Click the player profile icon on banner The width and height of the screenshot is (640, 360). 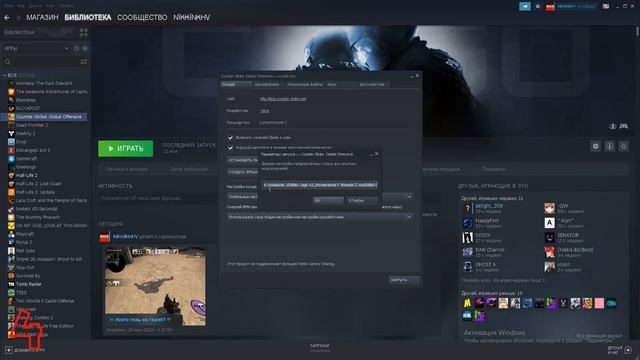pyautogui.click(x=613, y=126)
